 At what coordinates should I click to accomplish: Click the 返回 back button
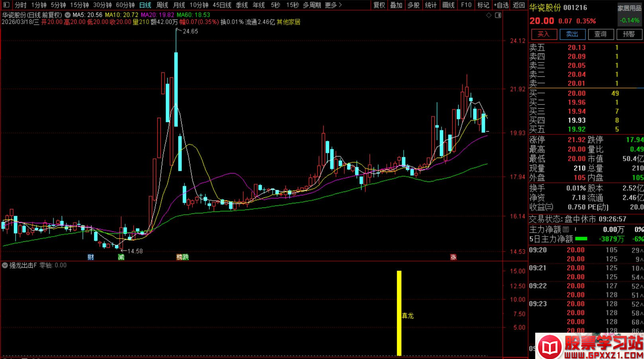coord(518,5)
